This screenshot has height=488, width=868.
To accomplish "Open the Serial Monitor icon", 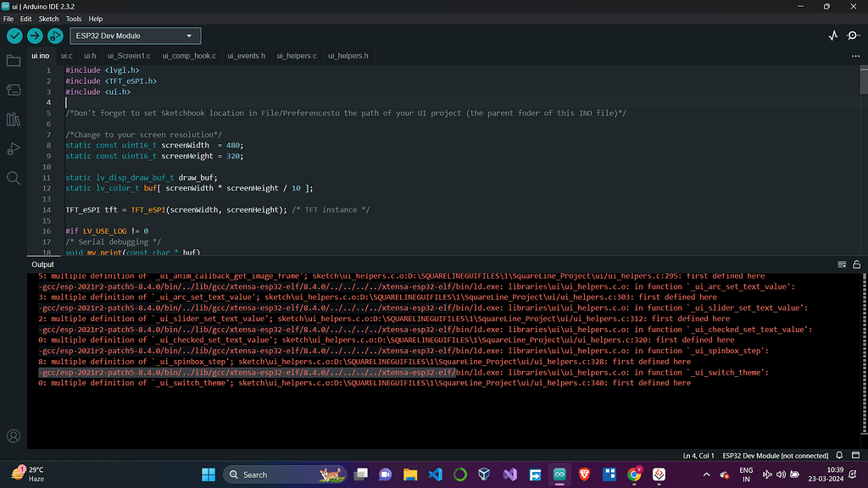I will pyautogui.click(x=853, y=36).
